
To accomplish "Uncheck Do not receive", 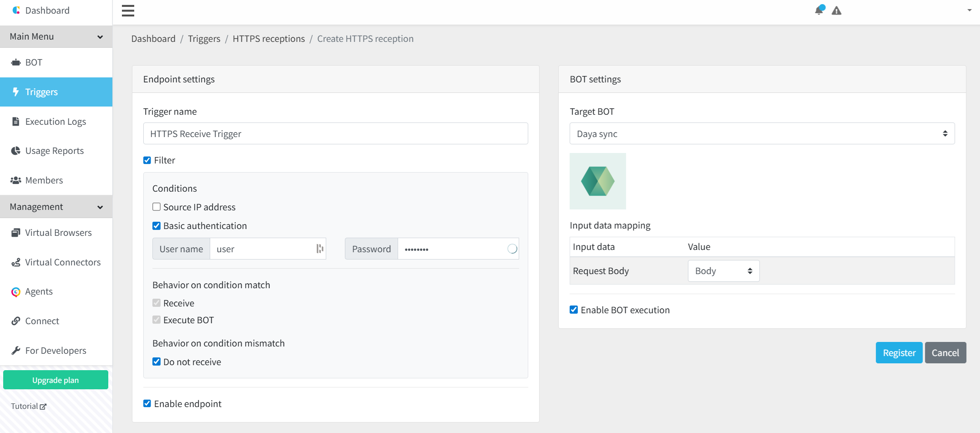I will point(157,362).
